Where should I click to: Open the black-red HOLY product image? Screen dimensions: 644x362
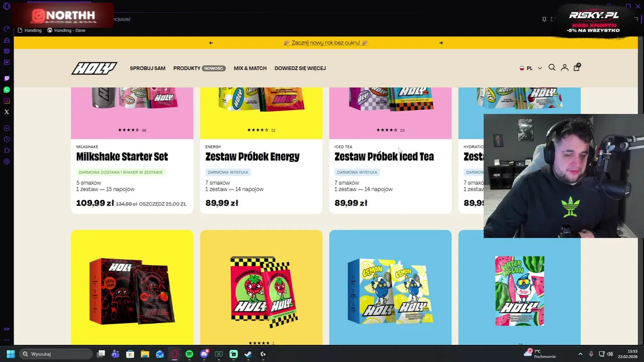[132, 291]
